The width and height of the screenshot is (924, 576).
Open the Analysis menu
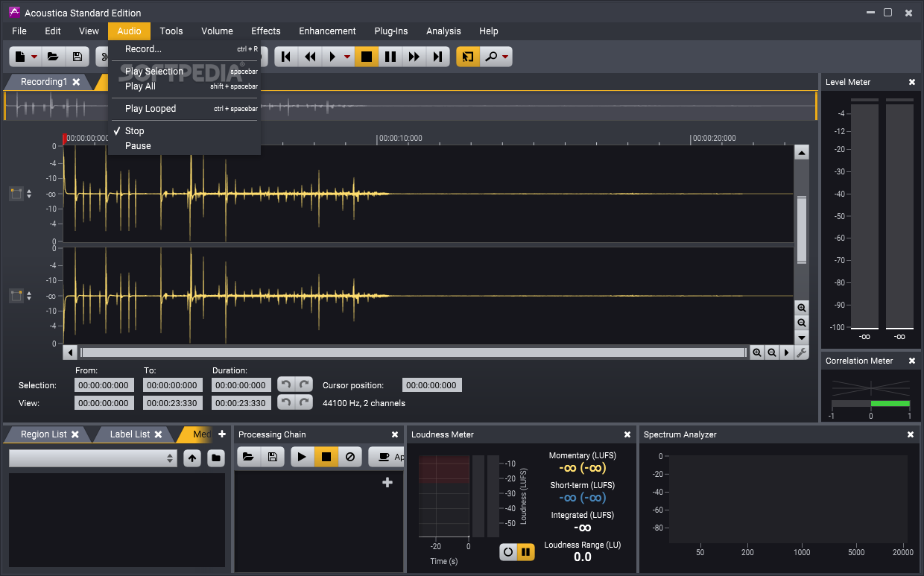443,31
